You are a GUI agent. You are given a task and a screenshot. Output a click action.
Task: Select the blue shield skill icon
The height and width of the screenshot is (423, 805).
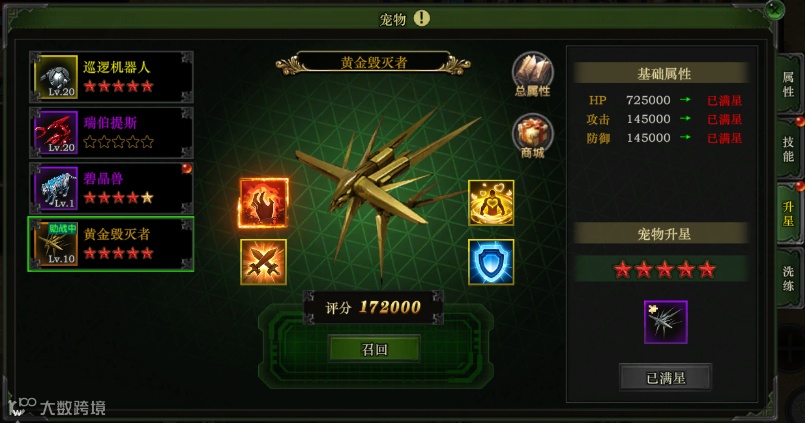click(491, 262)
